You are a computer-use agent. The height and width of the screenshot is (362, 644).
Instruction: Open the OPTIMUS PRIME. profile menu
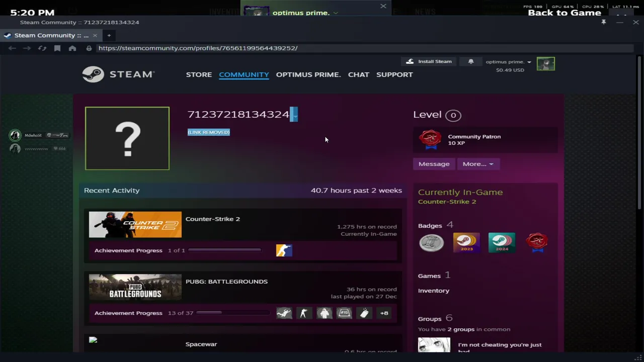[x=308, y=74]
